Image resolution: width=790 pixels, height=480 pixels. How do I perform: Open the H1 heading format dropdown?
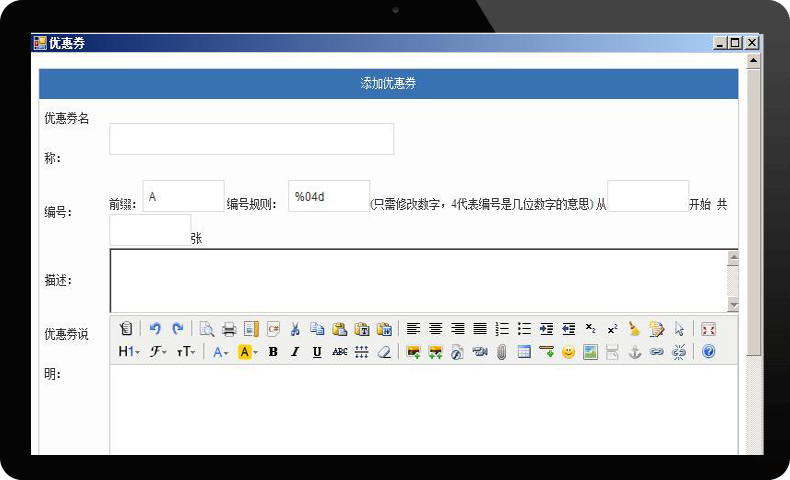click(x=129, y=352)
